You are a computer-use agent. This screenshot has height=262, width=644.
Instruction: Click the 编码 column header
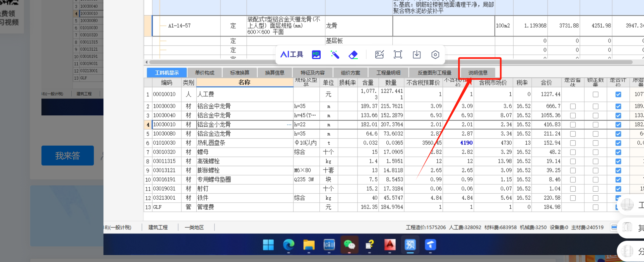pos(167,83)
